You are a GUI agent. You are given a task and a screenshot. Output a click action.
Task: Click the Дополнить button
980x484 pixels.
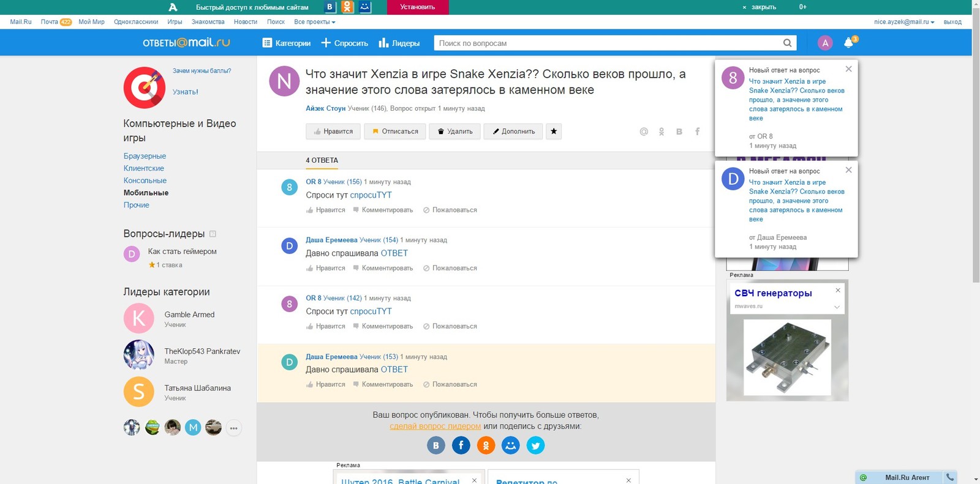(513, 132)
